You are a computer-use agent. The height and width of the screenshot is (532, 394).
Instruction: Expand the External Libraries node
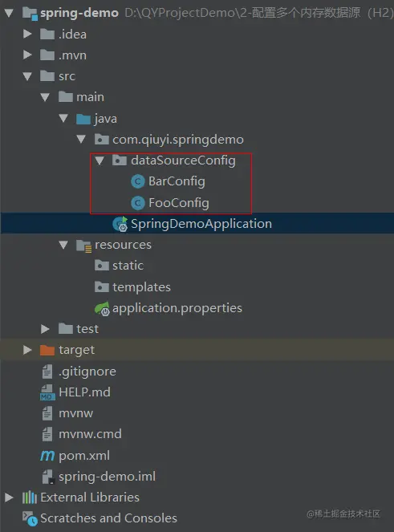pos(9,497)
